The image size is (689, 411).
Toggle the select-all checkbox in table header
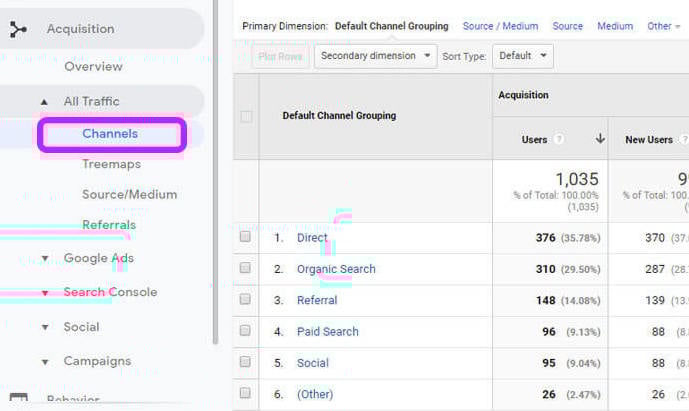[x=246, y=116]
